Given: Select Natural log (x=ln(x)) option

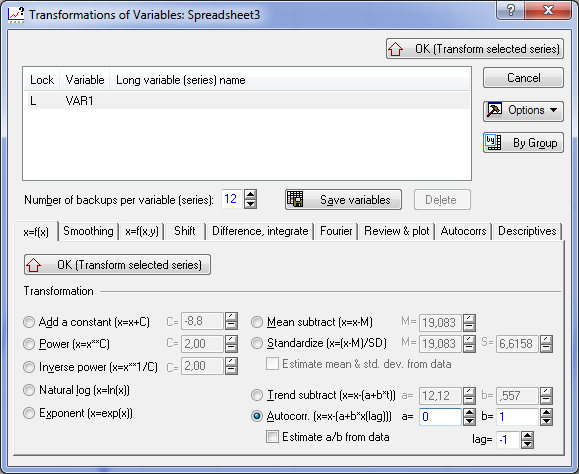Looking at the screenshot, I should point(29,390).
